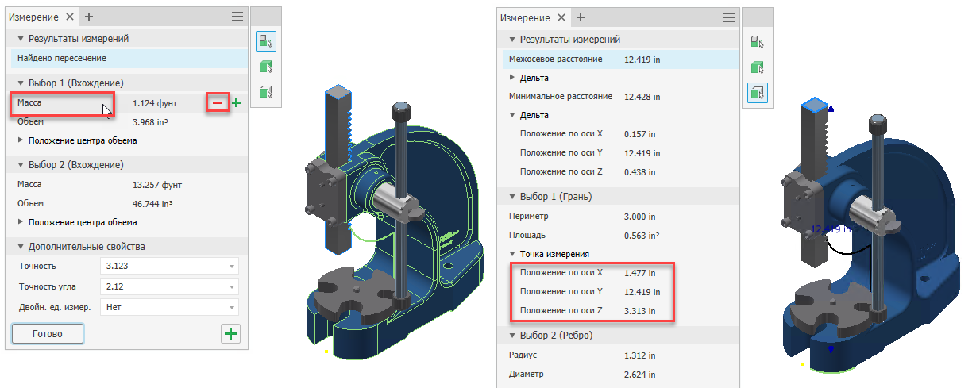This screenshot has width=980, height=388.
Task: Click the Минимальное расстояние value 12.428 in
Action: [642, 96]
